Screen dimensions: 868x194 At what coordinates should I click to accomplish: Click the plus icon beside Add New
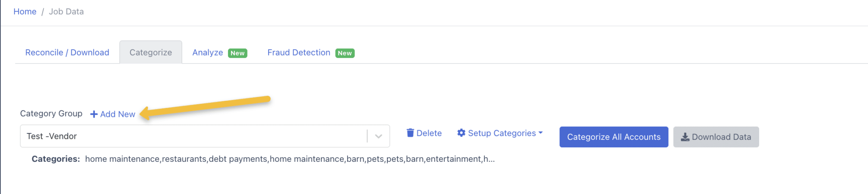94,114
